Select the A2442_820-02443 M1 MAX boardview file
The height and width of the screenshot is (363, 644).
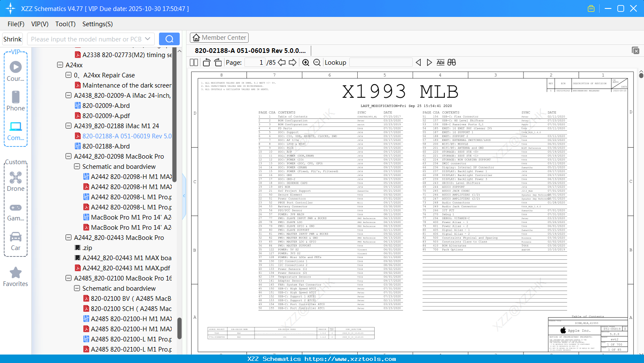(123, 258)
